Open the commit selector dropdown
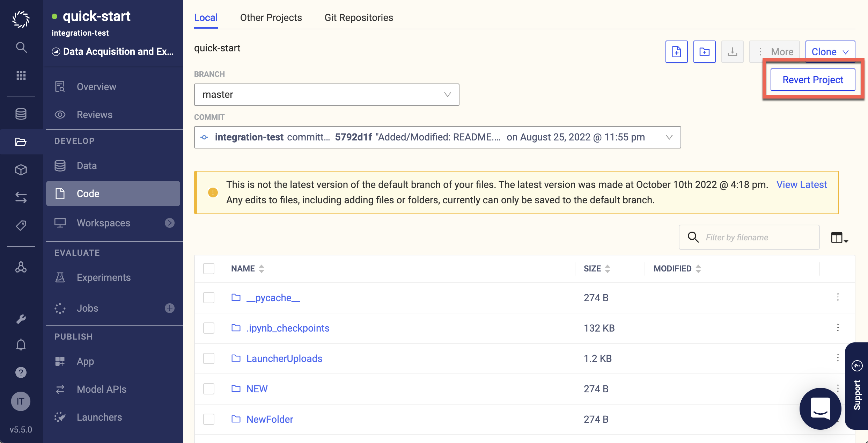The width and height of the screenshot is (868, 443). (x=437, y=137)
